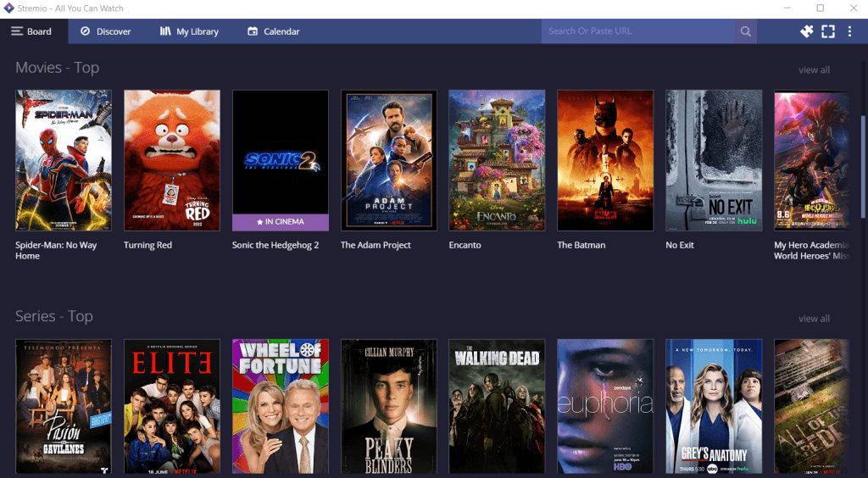The image size is (868, 478).
Task: Open The Batman poster
Action: click(x=605, y=160)
